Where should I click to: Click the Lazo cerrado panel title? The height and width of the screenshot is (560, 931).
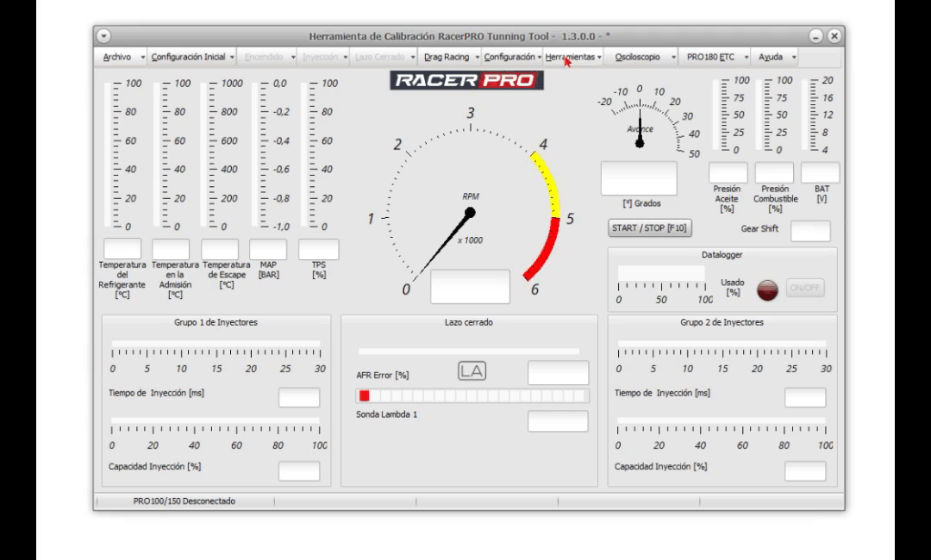pyautogui.click(x=469, y=322)
